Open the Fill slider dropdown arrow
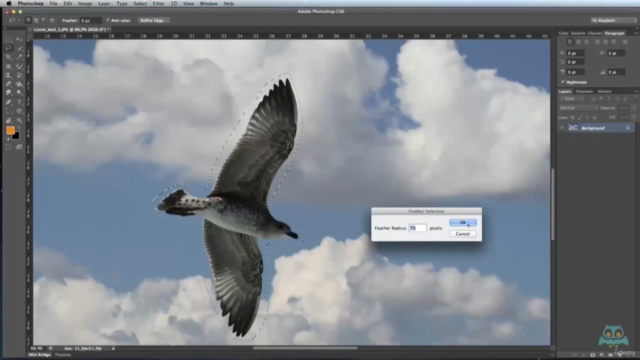The width and height of the screenshot is (640, 360). (x=634, y=117)
